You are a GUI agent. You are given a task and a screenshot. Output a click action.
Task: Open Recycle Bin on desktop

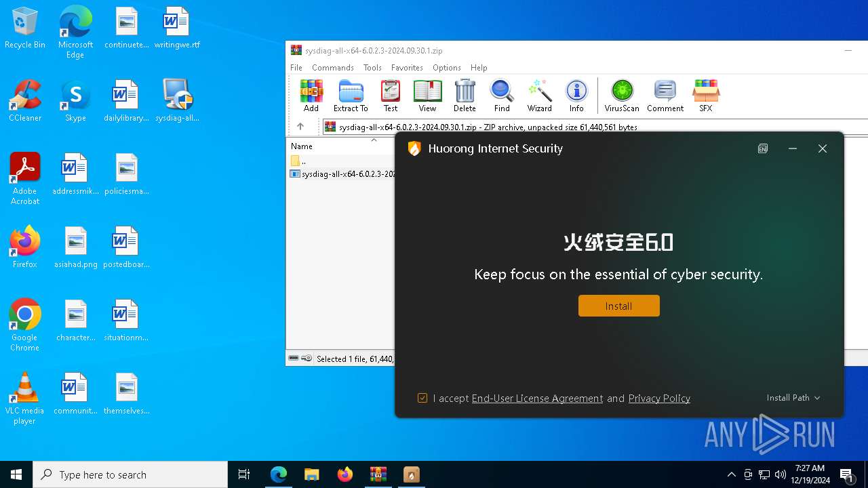[25, 28]
